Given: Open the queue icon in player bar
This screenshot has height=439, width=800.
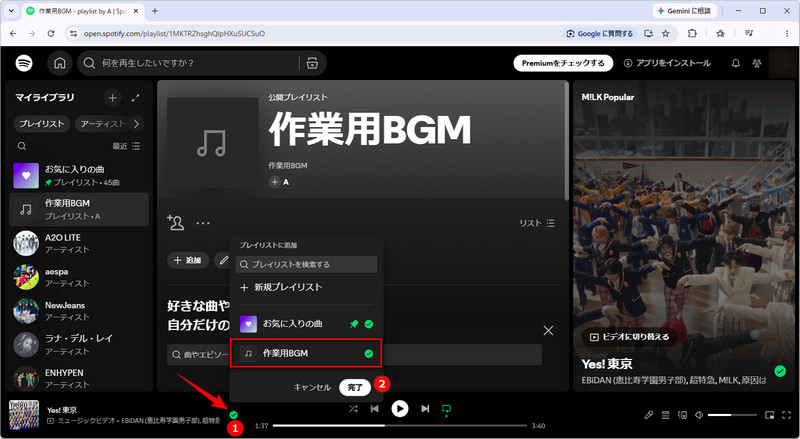Looking at the screenshot, I should click(665, 415).
